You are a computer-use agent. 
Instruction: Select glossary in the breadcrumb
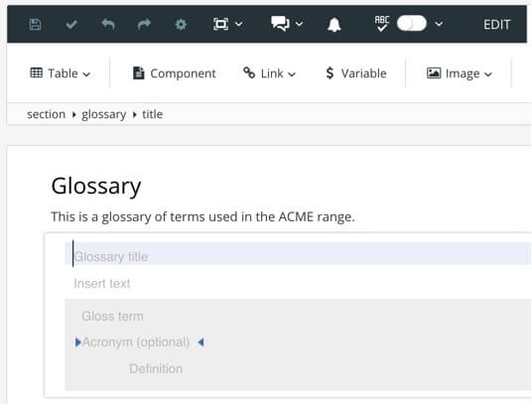pos(104,114)
